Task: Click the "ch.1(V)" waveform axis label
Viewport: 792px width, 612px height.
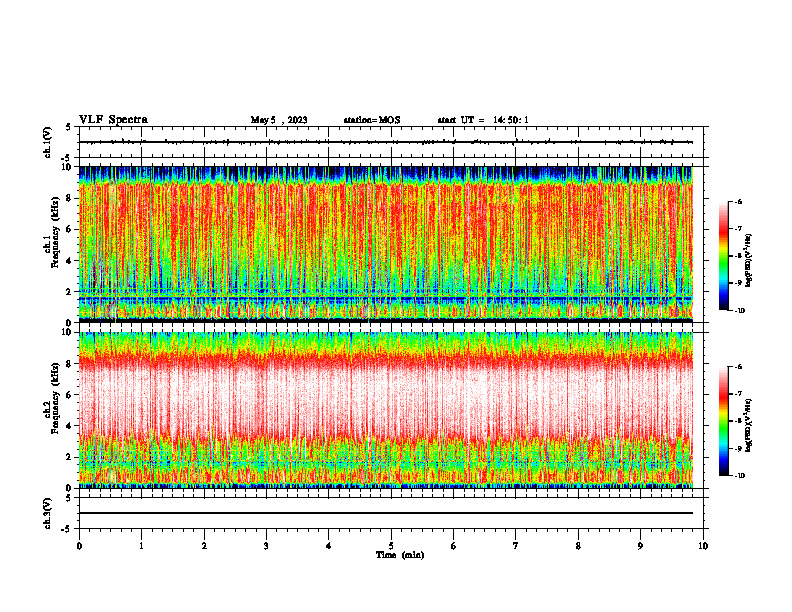Action: click(48, 142)
